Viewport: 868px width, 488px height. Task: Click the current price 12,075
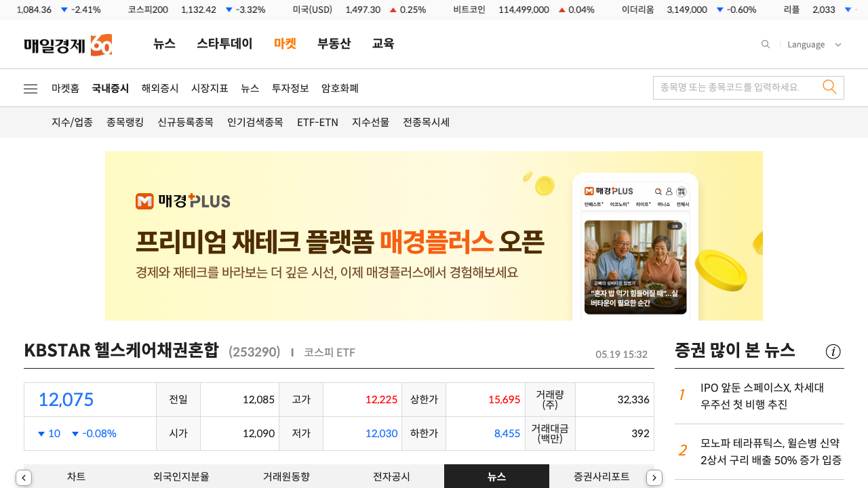66,399
